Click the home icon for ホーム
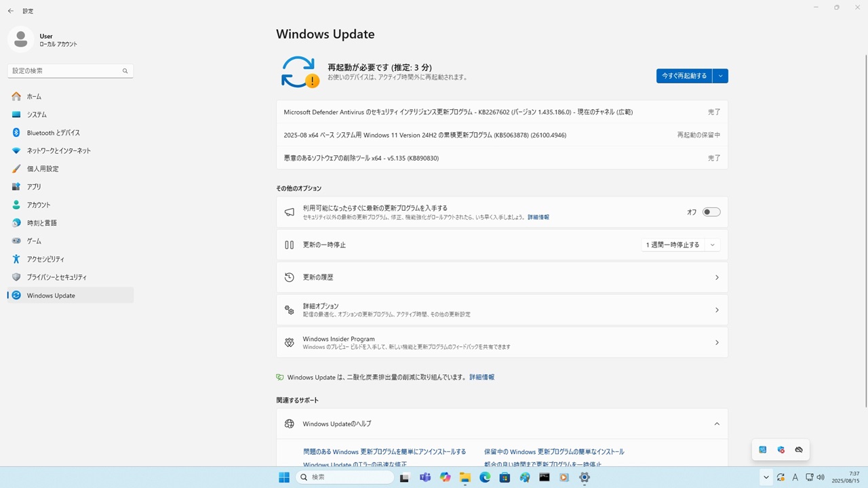The height and width of the screenshot is (488, 868). coord(16,97)
